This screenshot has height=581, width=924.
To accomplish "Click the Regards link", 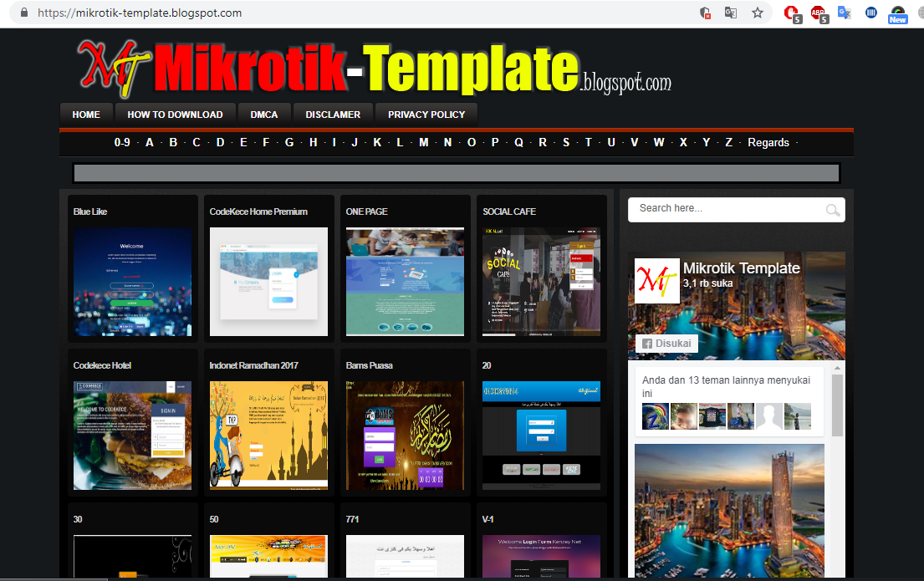I will [768, 143].
